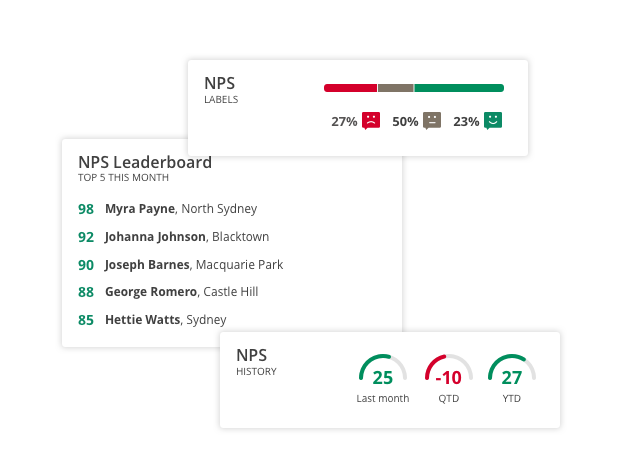
Task: Click the 23% promoters percentage
Action: pos(466,121)
